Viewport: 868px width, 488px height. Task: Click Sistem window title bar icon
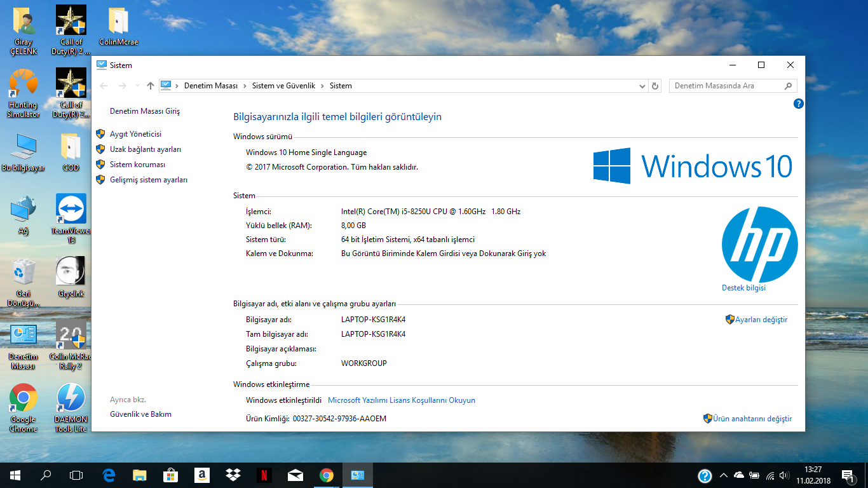click(x=101, y=65)
